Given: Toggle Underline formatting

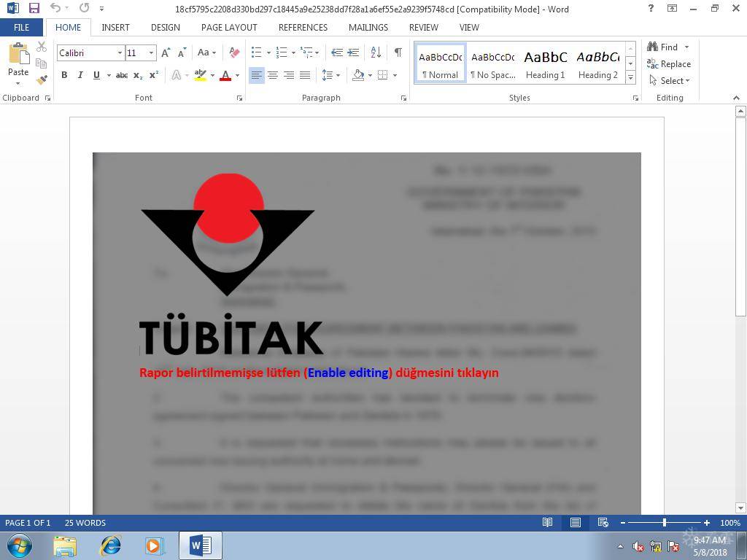Looking at the screenshot, I should coord(96,75).
